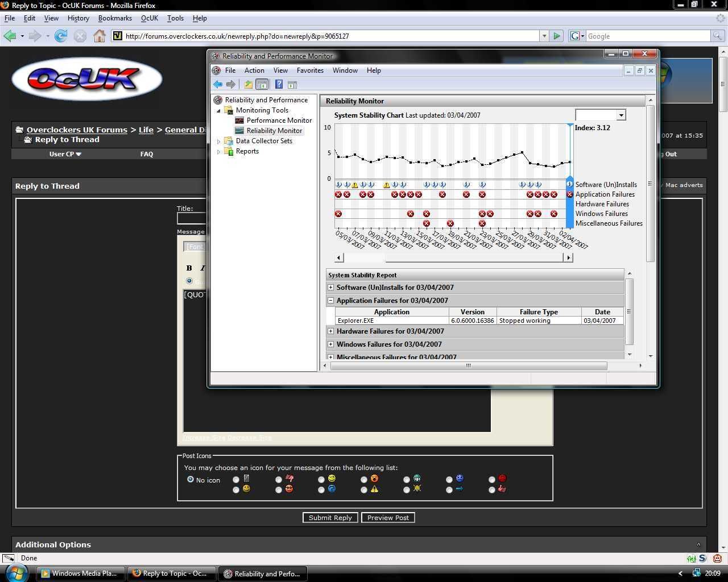Select the warning triangle post icon radio
Viewport: 728px width, 582px height.
point(364,489)
